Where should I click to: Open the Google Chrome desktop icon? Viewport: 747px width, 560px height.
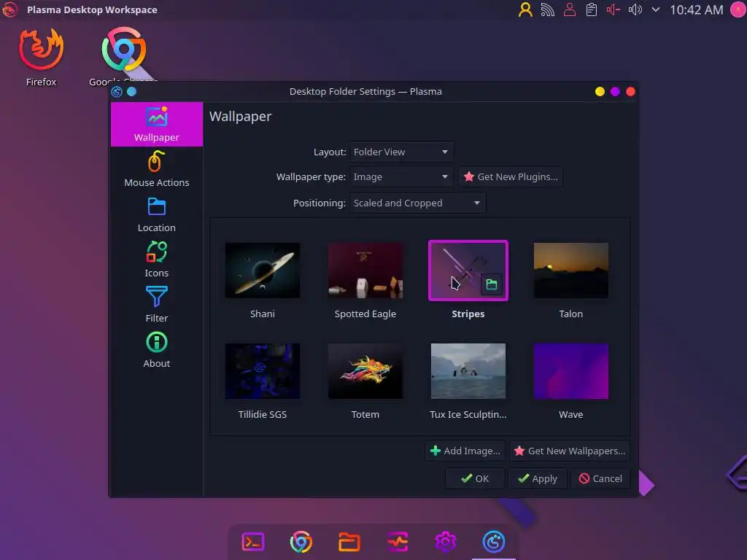124,56
